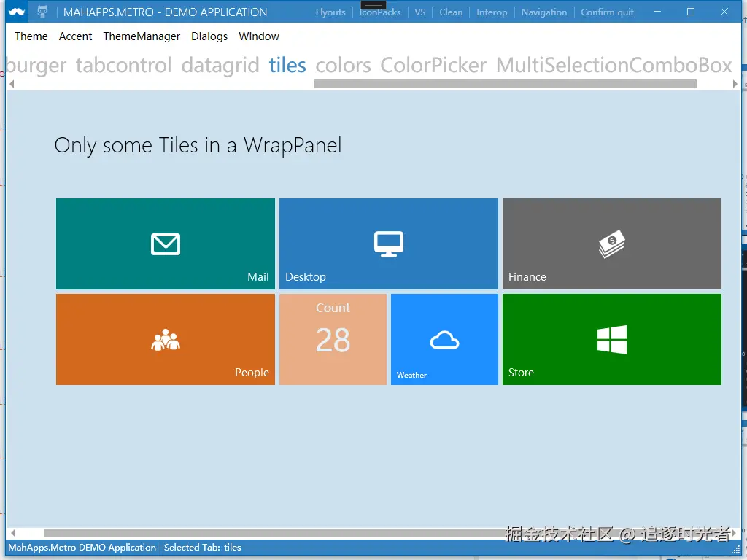The width and height of the screenshot is (747, 560).
Task: Minimize the demo application window
Action: (x=657, y=12)
